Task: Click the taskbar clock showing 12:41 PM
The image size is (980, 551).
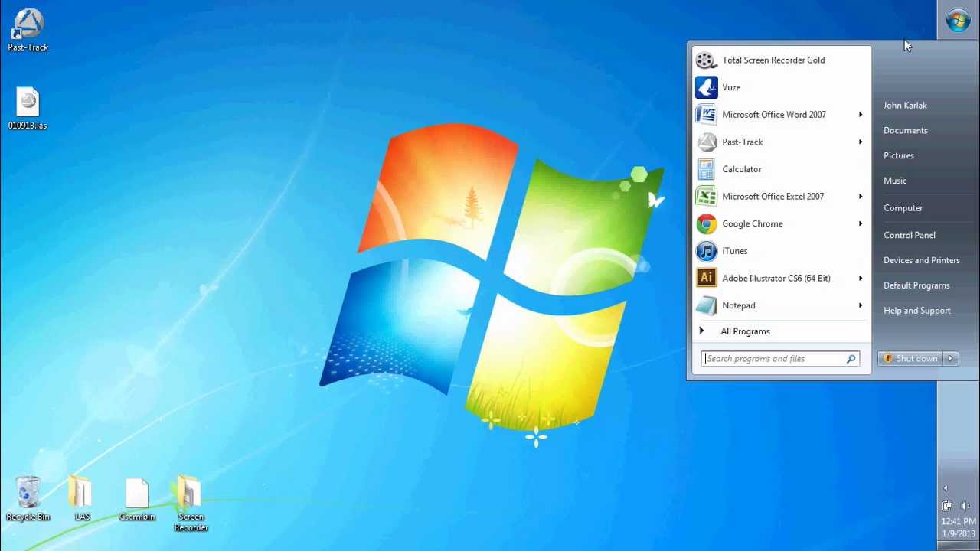Action: [x=959, y=522]
